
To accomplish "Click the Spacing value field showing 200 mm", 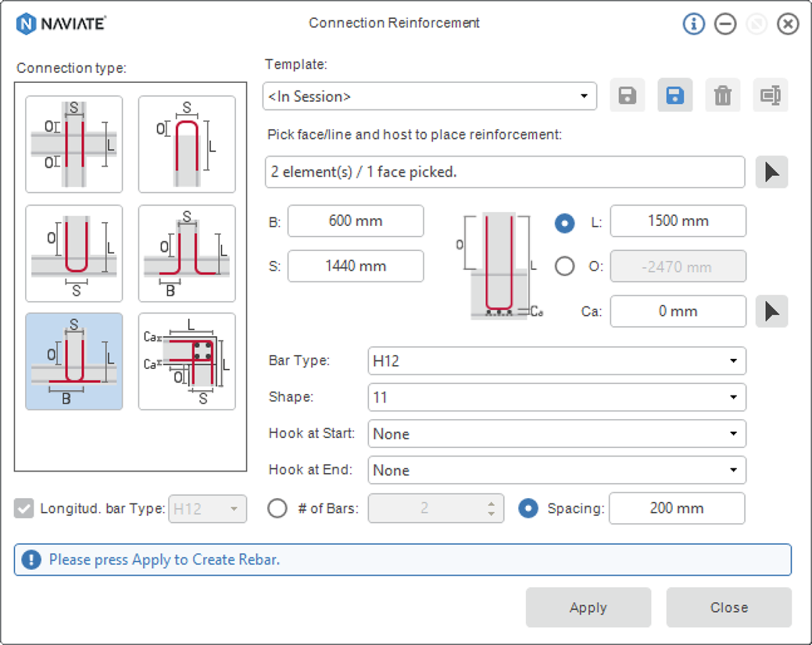I will (x=677, y=508).
